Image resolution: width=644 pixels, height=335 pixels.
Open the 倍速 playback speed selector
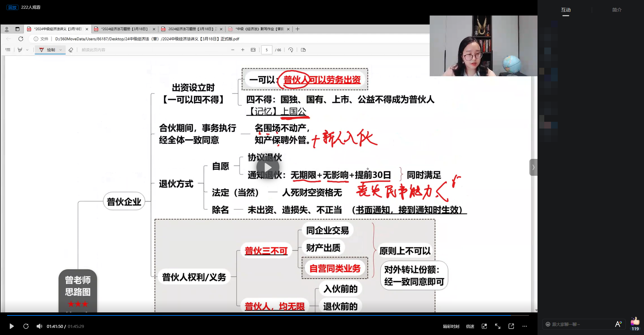point(470,326)
